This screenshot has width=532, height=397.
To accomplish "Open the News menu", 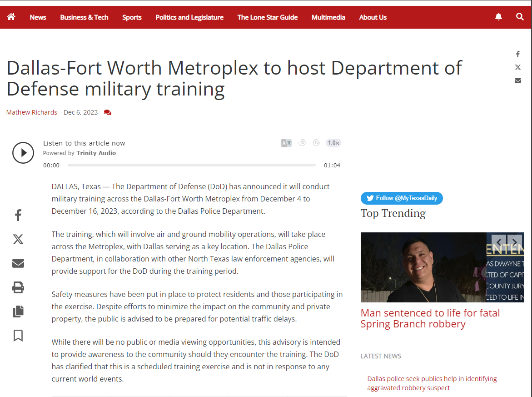I will tap(38, 17).
